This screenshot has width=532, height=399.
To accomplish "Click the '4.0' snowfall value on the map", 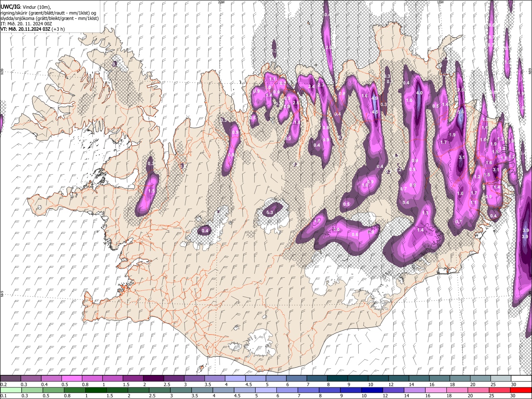I will pyautogui.click(x=419, y=93).
